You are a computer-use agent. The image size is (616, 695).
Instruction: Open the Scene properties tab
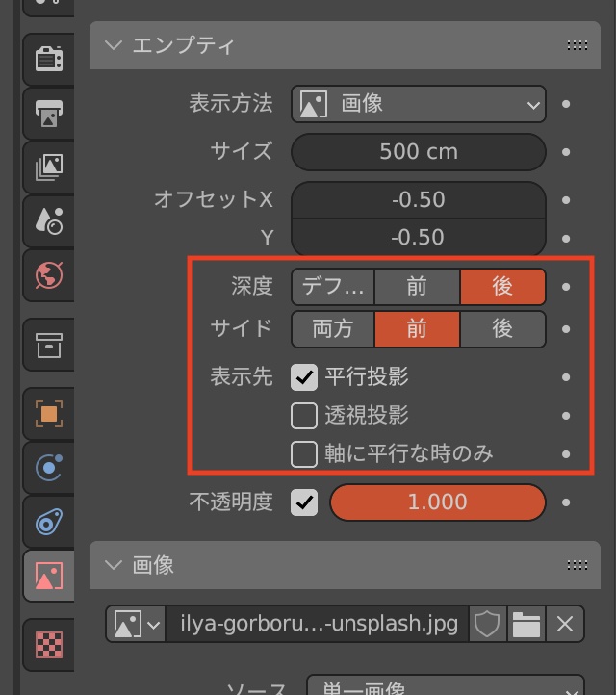tap(48, 221)
